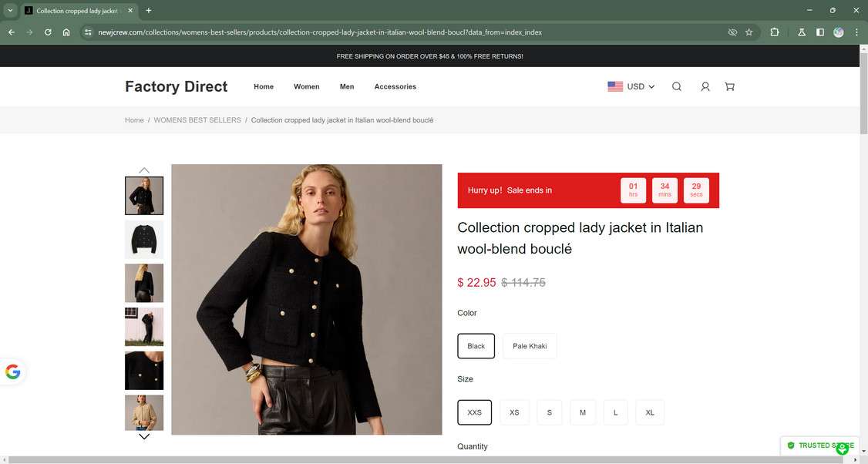Expand more thumbnails with the down chevron
The height and width of the screenshot is (464, 868).
point(144,436)
